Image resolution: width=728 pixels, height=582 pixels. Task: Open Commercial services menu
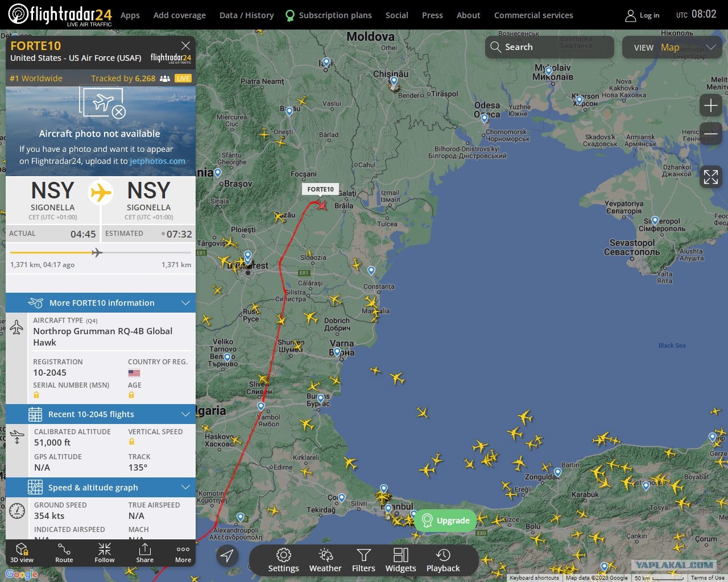533,15
